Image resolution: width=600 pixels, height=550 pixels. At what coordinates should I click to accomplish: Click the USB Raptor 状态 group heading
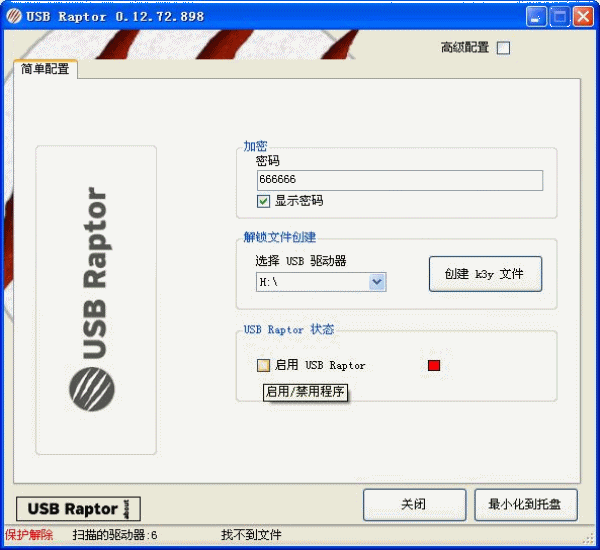point(289,329)
